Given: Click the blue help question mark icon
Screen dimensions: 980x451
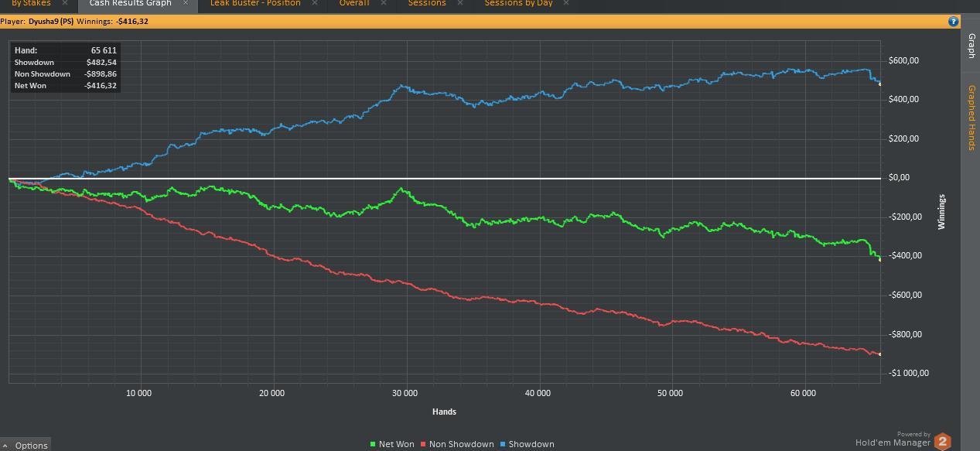Looking at the screenshot, I should pyautogui.click(x=953, y=22).
